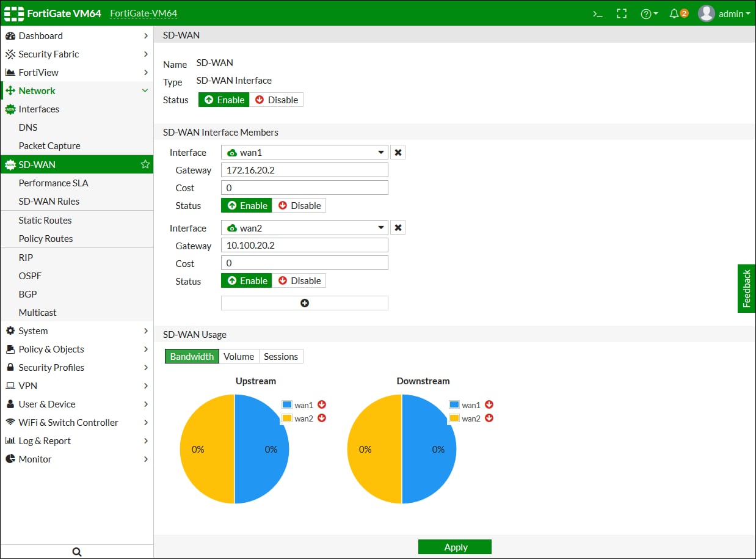Image resolution: width=756 pixels, height=559 pixels.
Task: Open the CLI console icon
Action: [x=598, y=13]
